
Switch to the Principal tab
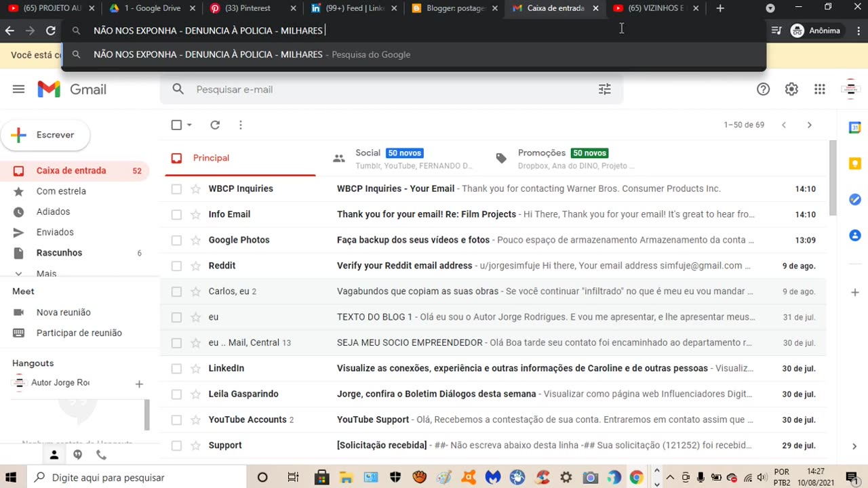(239, 158)
